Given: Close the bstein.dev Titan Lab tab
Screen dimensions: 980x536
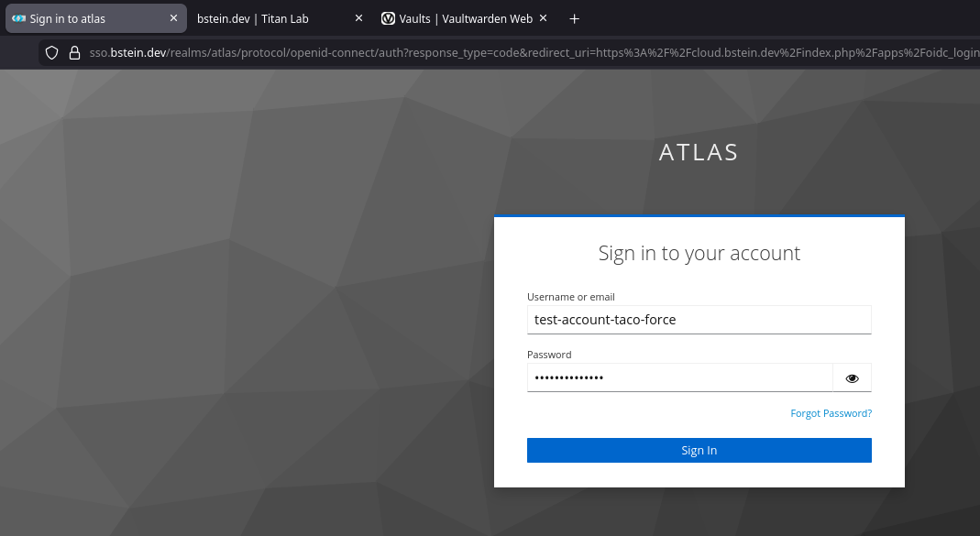Looking at the screenshot, I should pos(358,18).
